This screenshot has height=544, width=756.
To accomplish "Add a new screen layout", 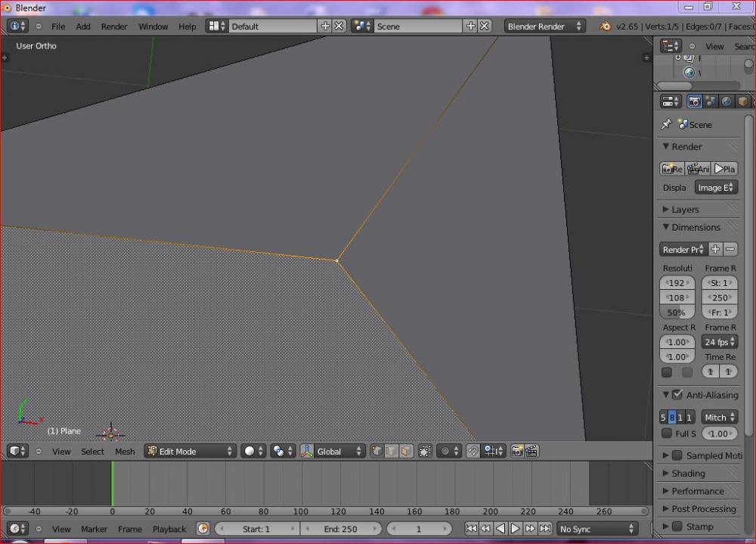I will coord(325,26).
